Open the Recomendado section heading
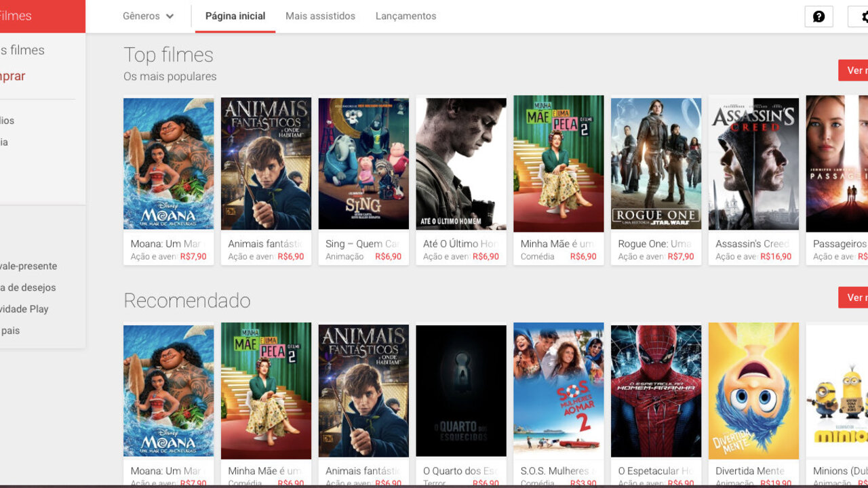Image resolution: width=868 pixels, height=488 pixels. click(187, 300)
